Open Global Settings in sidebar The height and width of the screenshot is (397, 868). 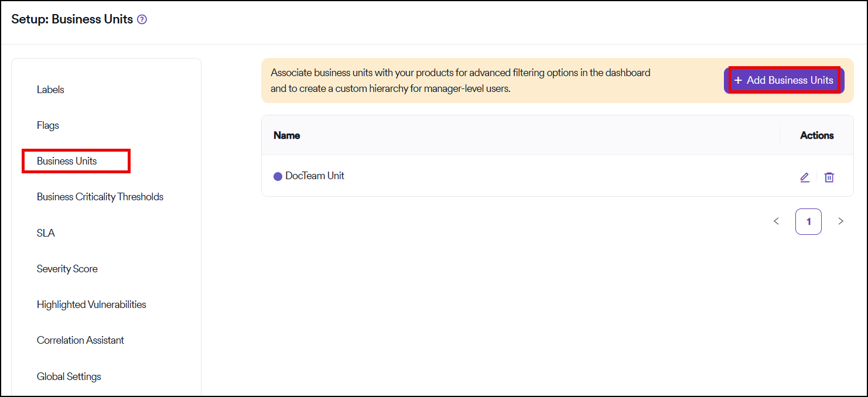[x=69, y=377]
